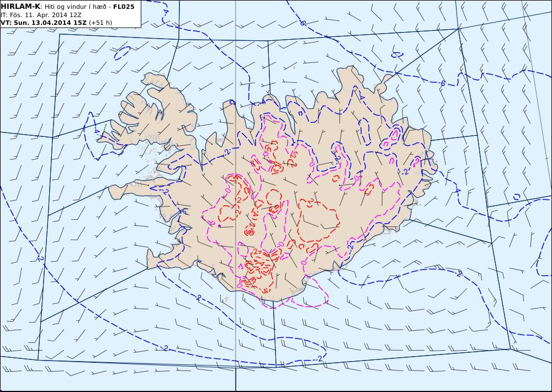Screen dimensions: 552x392
Task: Select the (+51 h) forecast offset text
Action: pos(100,23)
